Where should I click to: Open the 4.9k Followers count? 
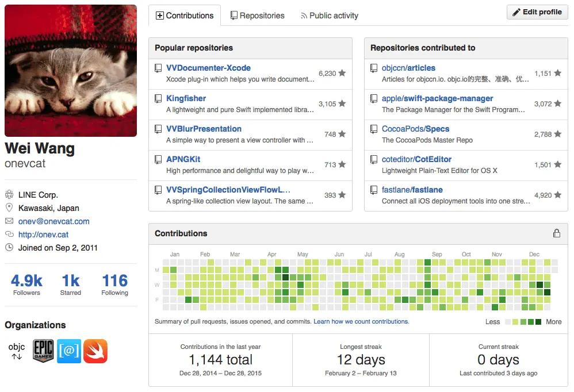pyautogui.click(x=26, y=285)
